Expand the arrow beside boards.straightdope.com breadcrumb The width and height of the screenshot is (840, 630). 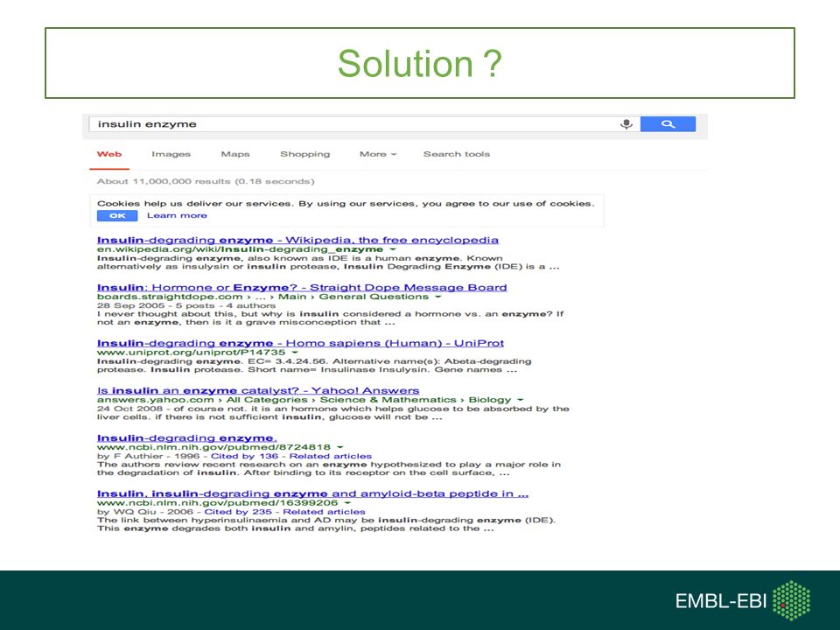point(437,297)
